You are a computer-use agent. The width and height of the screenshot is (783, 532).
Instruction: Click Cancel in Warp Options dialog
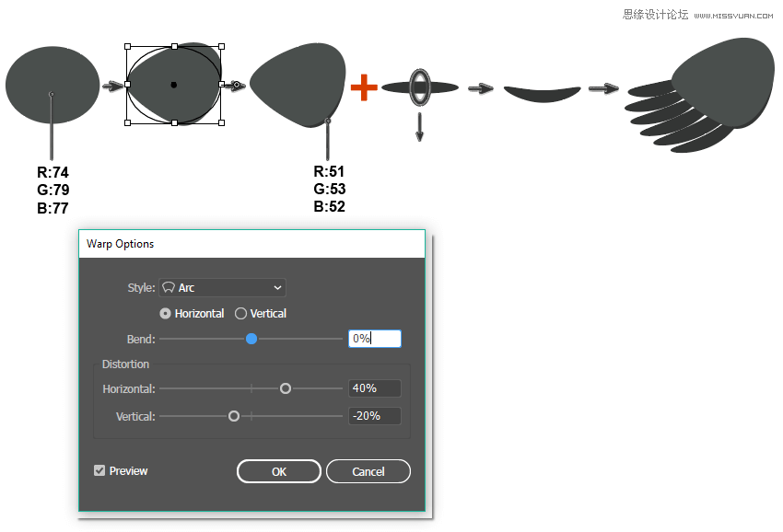point(368,471)
